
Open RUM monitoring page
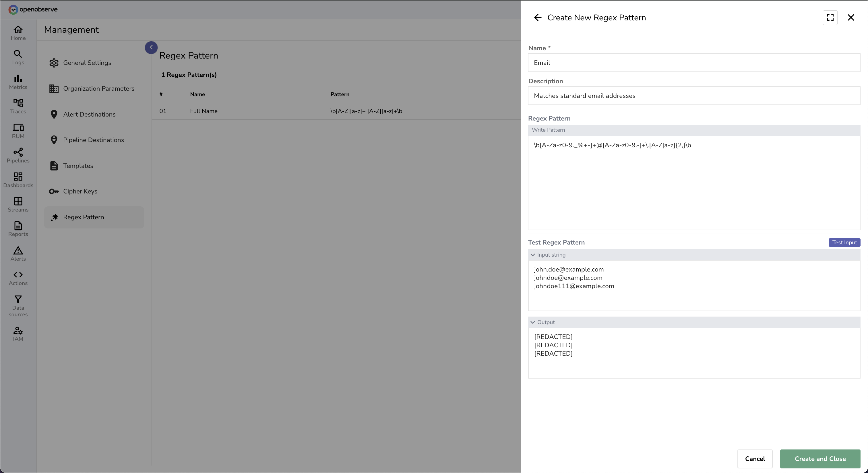[18, 131]
